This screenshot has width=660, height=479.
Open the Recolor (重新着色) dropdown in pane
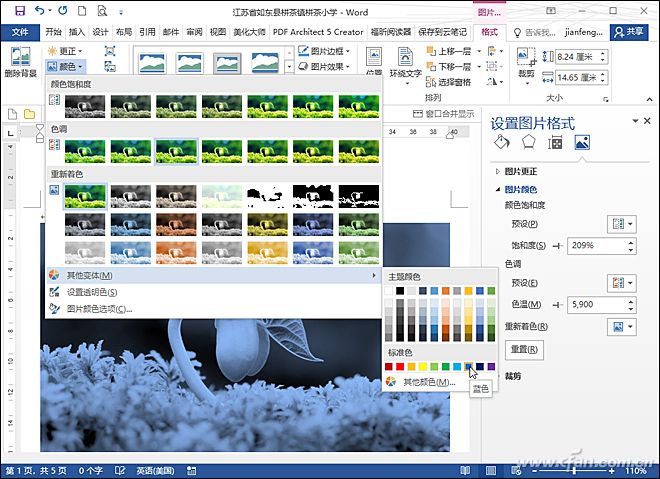point(622,327)
